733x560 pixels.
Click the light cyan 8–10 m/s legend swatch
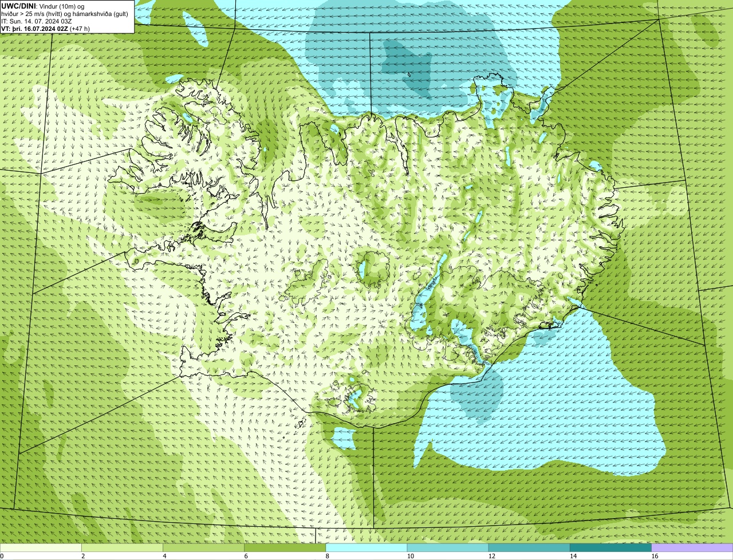(366, 547)
